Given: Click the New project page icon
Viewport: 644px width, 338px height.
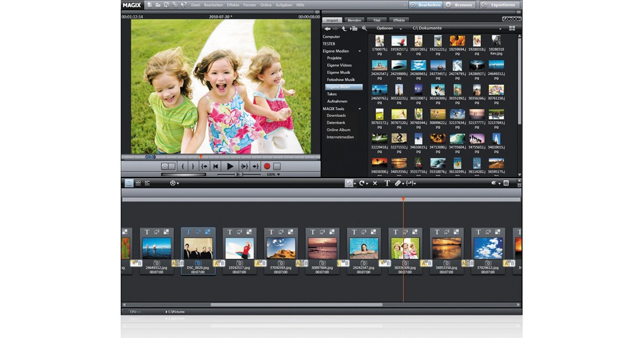Looking at the screenshot, I should point(150,5).
